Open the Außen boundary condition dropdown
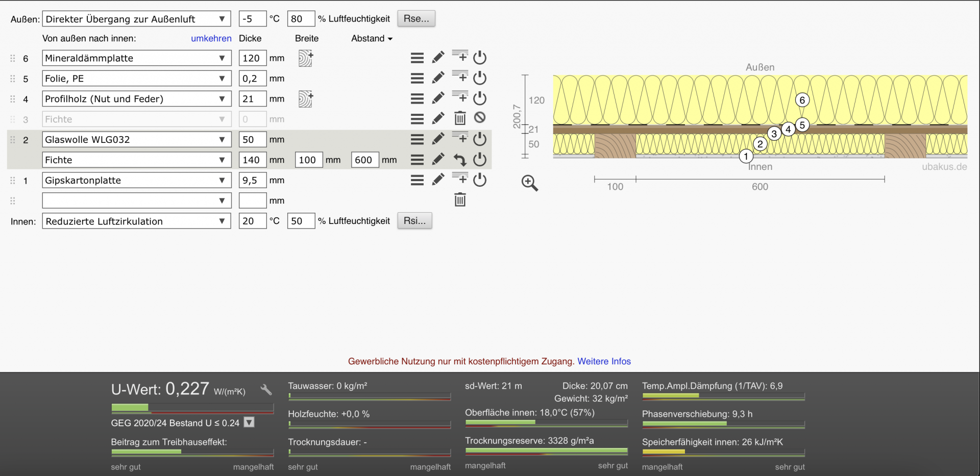Image resolution: width=980 pixels, height=476 pixels. point(136,19)
